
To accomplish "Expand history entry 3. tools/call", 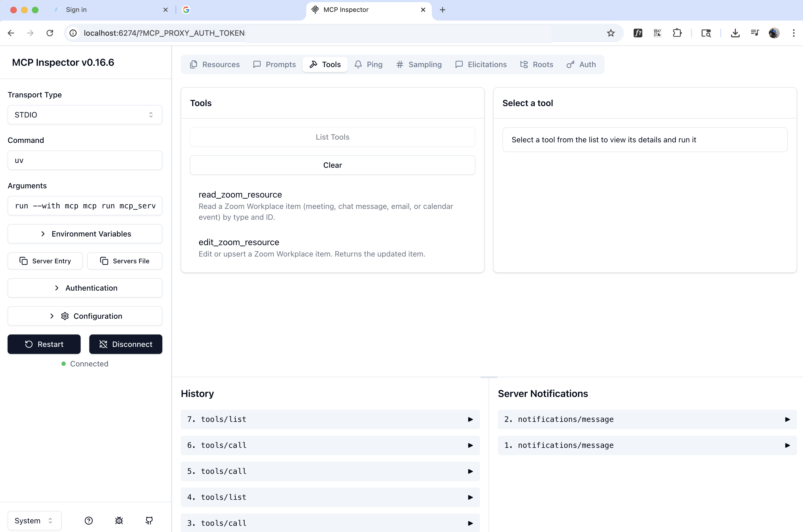I will coord(330,523).
